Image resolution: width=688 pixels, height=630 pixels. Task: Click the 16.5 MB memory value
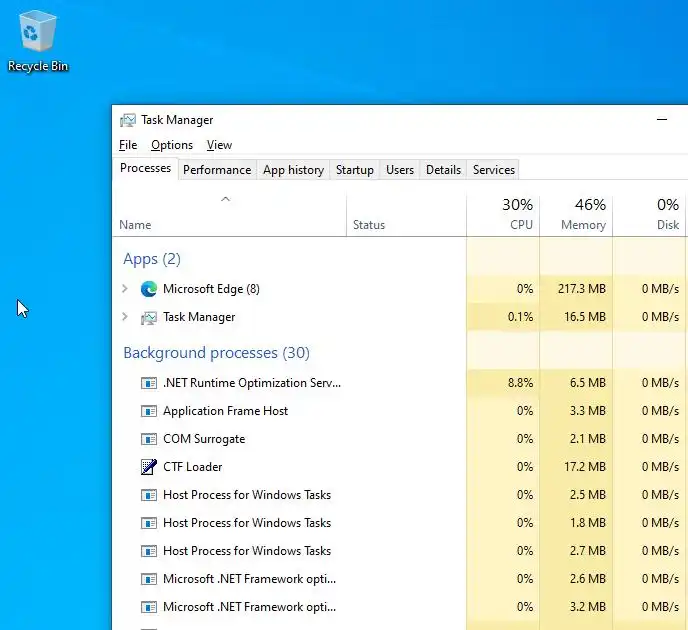coord(585,317)
